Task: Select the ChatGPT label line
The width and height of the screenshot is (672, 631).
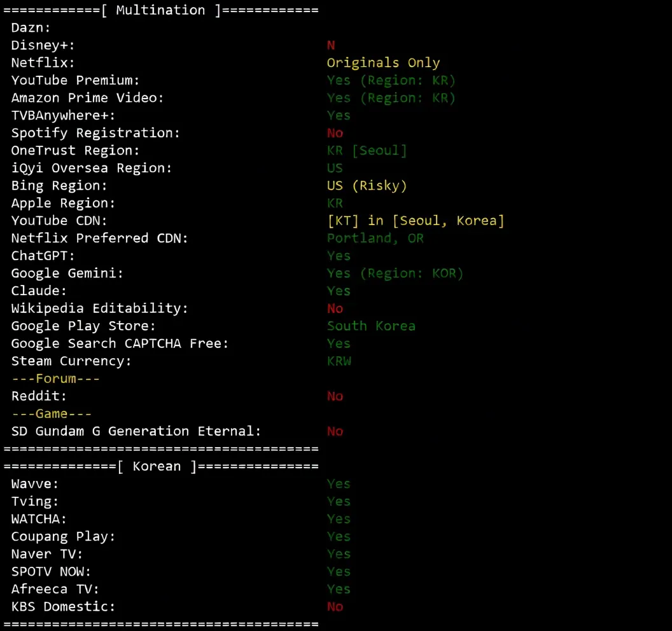Action: pyautogui.click(x=43, y=256)
